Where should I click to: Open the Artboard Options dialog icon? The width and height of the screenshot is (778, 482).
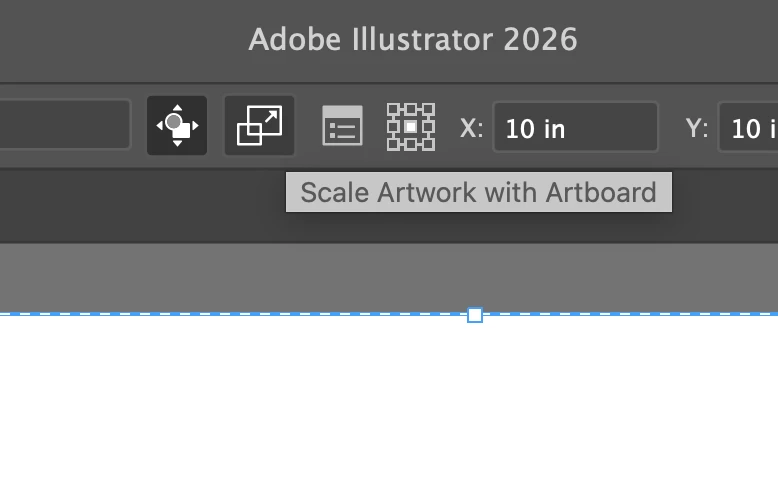(342, 126)
